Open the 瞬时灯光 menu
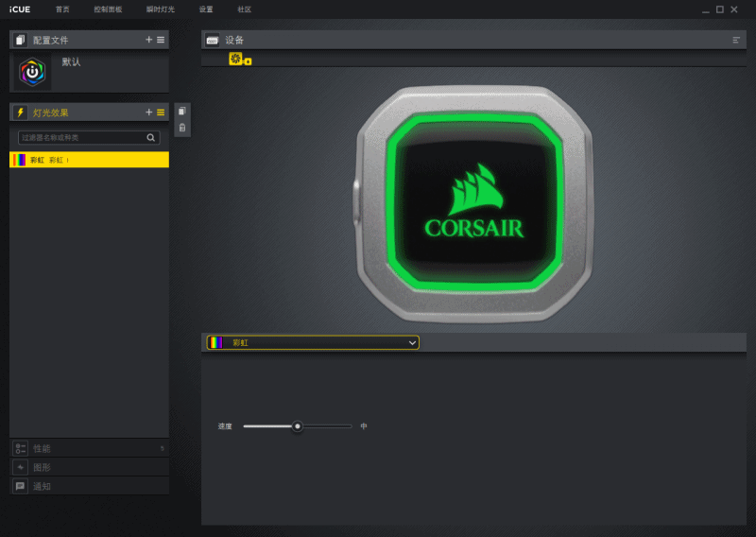The image size is (756, 537). (x=161, y=9)
